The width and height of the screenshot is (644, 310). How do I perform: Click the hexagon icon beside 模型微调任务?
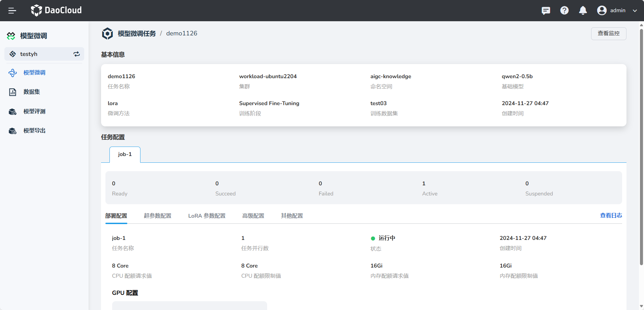point(107,33)
